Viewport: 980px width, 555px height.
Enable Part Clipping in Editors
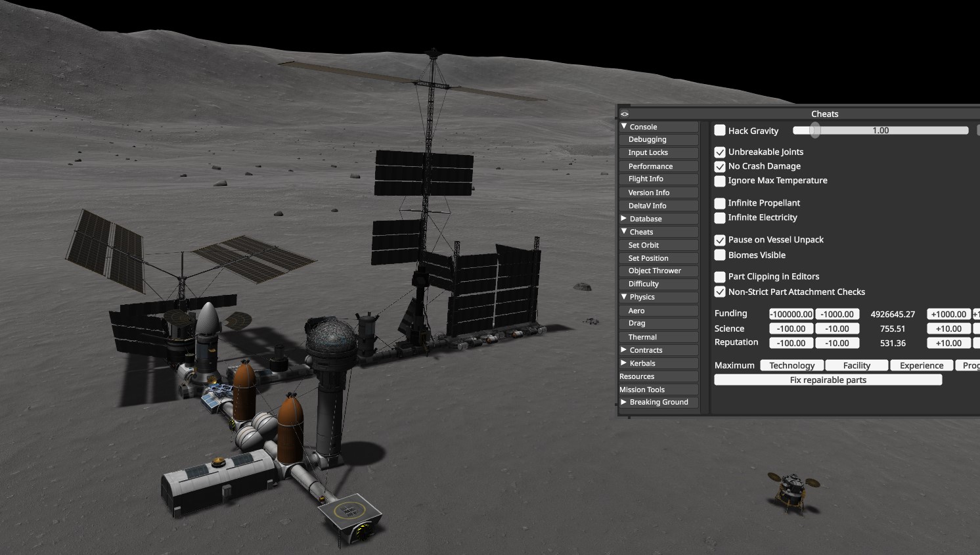pos(719,277)
